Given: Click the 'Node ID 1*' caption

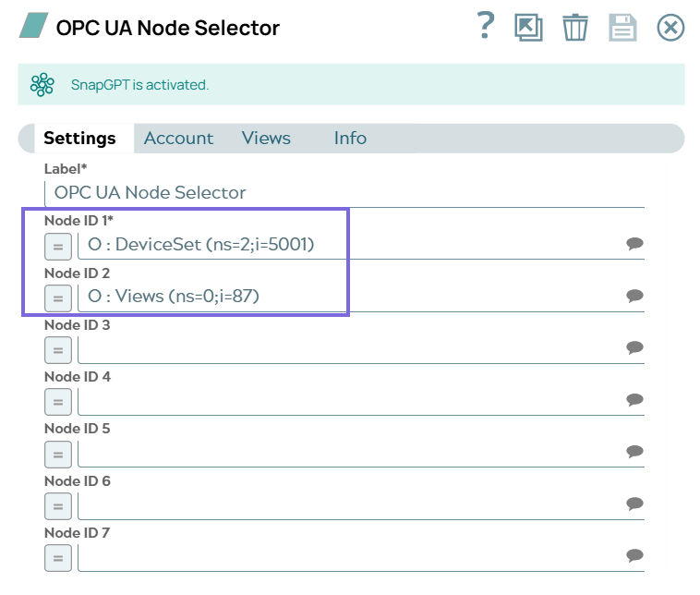Looking at the screenshot, I should coord(79,221).
